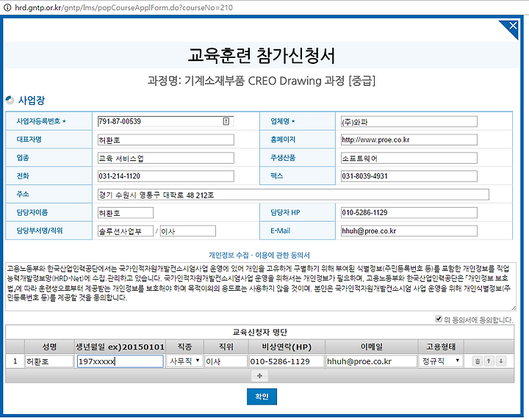The width and height of the screenshot is (529, 420).
Task: Click the 홈페이지 label
Action: point(283,140)
